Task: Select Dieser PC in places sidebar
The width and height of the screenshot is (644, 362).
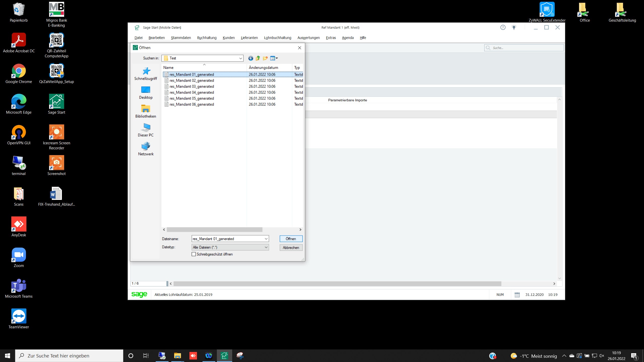Action: point(146,130)
